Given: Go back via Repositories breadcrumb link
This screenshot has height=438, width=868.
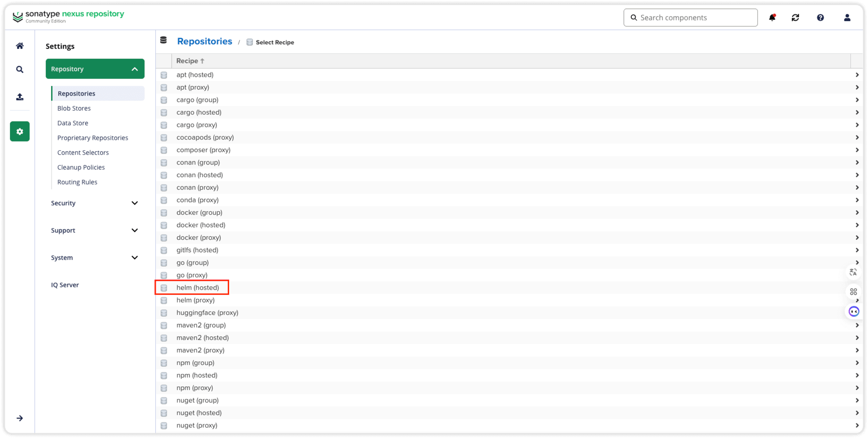Looking at the screenshot, I should pos(204,41).
